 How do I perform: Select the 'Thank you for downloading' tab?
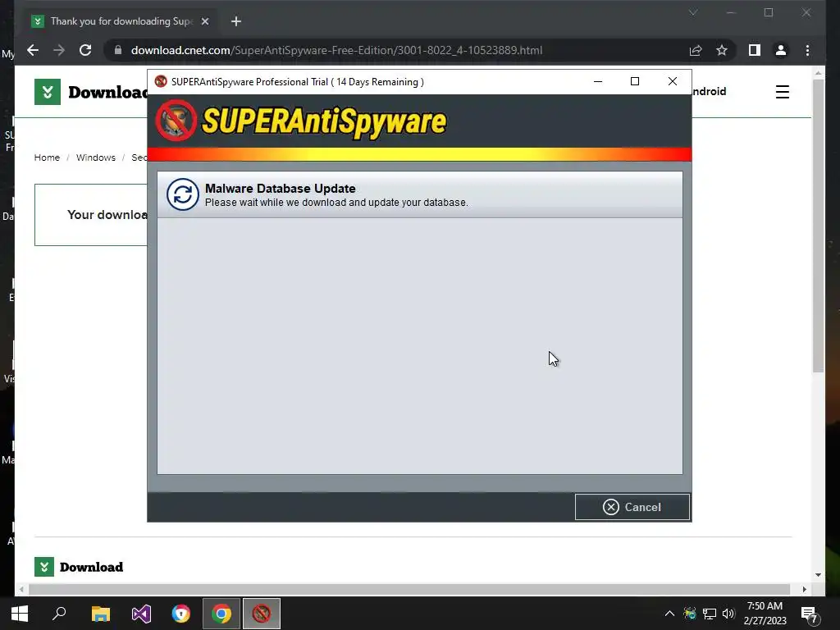coord(121,21)
